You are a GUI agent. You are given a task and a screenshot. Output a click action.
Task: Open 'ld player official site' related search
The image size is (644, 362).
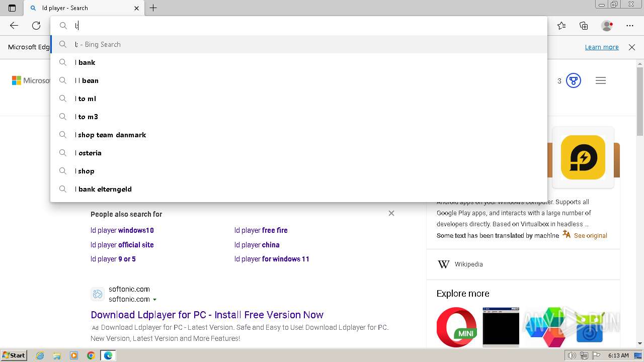(x=122, y=245)
